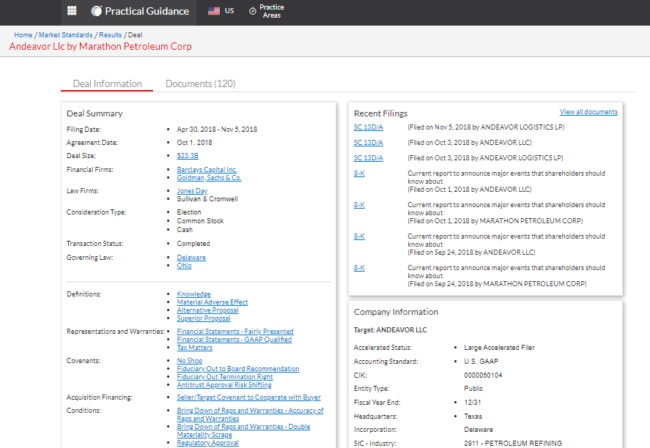The image size is (650, 448).
Task: Open Financial Statements - Fairly Presented link
Action: tap(235, 331)
